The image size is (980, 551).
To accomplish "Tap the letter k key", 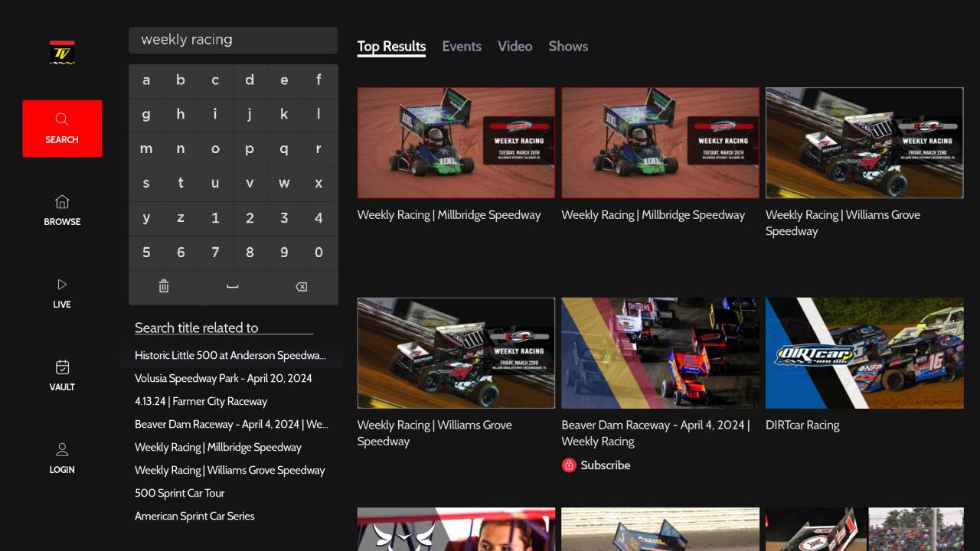I will (x=284, y=115).
